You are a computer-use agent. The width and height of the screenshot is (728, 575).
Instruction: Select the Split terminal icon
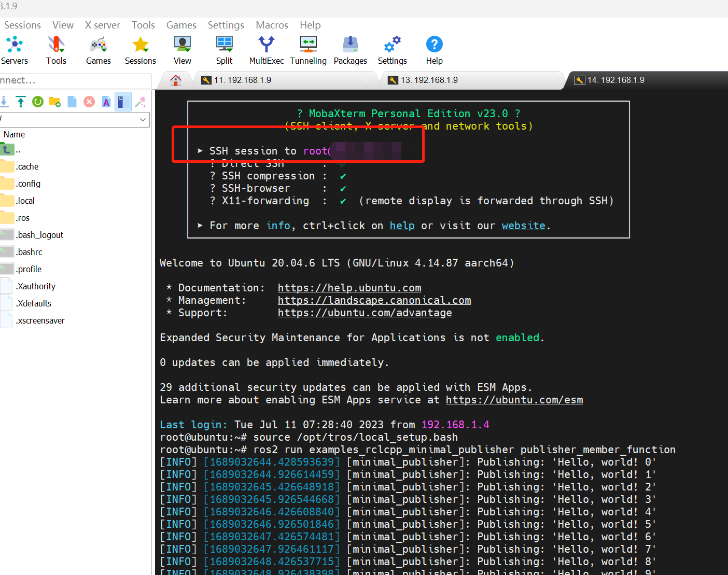(224, 50)
